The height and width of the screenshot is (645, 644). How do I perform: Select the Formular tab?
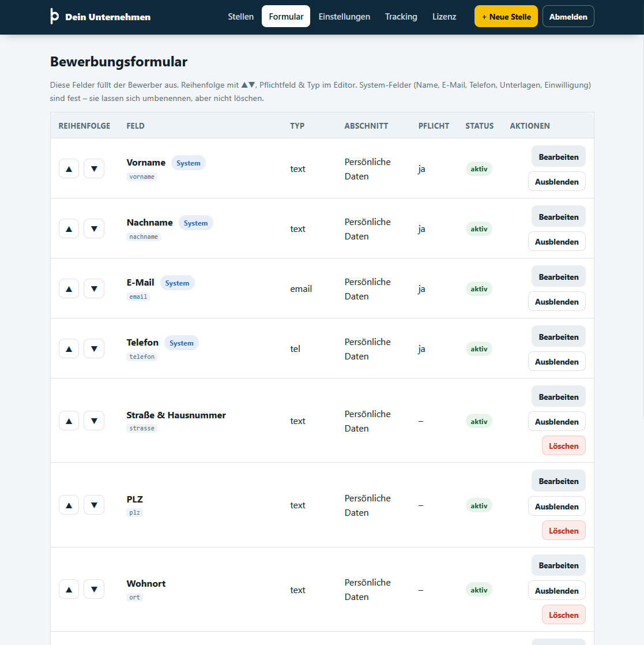point(286,17)
